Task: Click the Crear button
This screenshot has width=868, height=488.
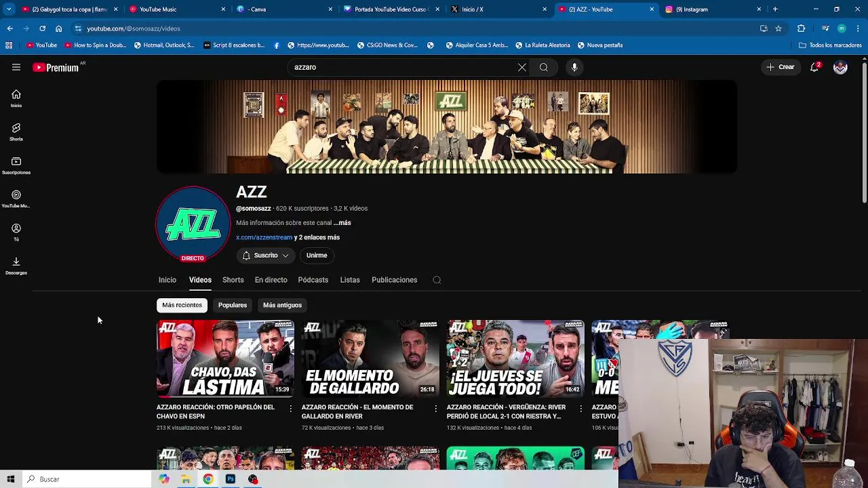Action: point(781,67)
